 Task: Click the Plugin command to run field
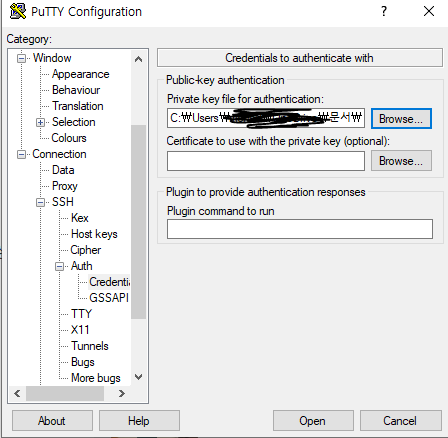tap(300, 229)
